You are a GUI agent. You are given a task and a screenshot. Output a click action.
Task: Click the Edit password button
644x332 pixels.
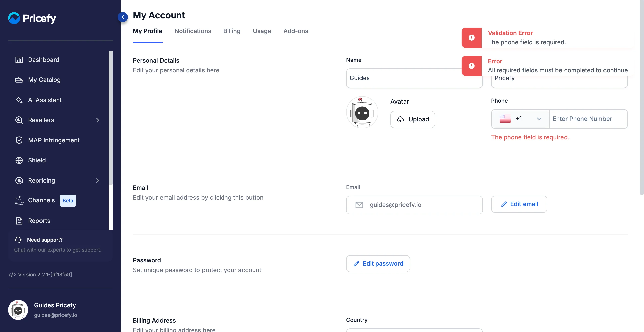(x=378, y=264)
